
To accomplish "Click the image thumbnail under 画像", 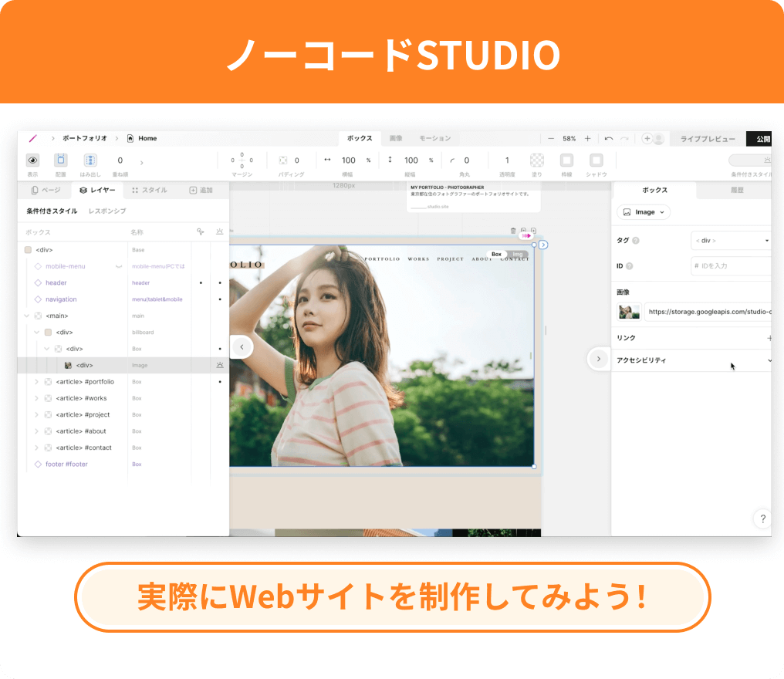I will [628, 310].
